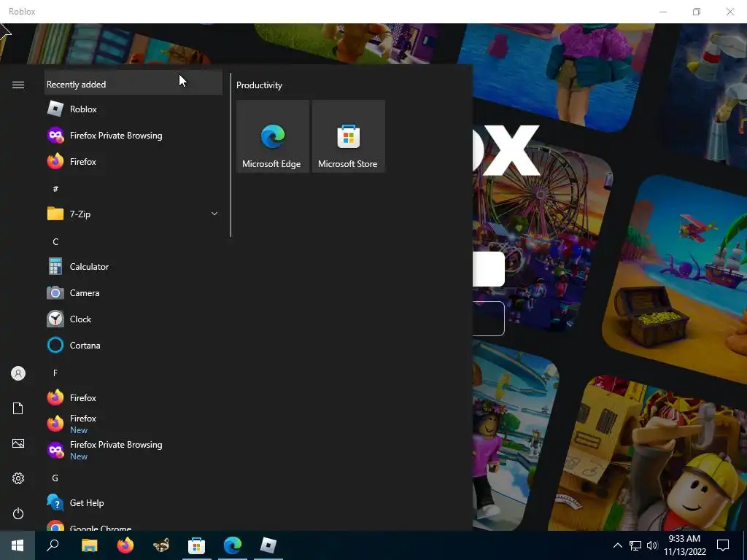This screenshot has height=560, width=747.
Task: Click the Productivity group title
Action: (259, 85)
